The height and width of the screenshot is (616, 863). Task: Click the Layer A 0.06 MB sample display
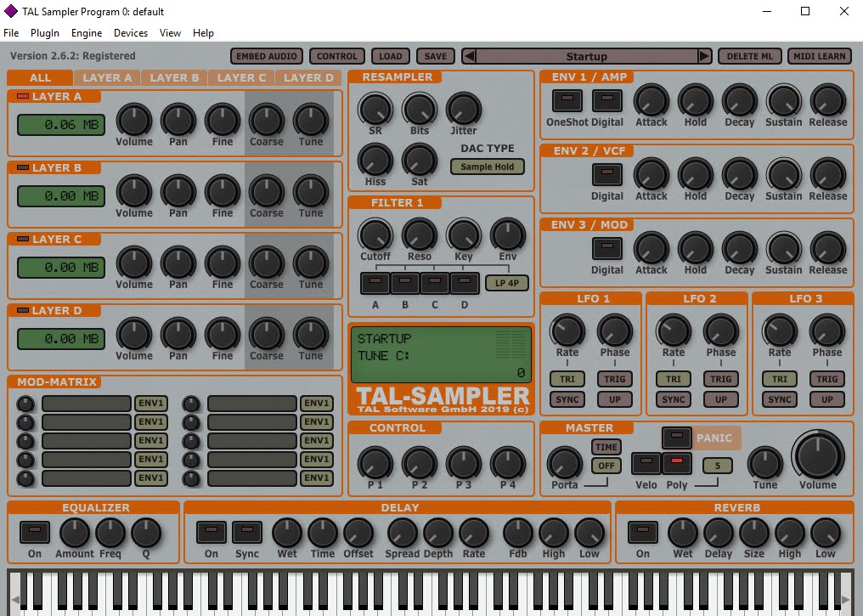point(61,125)
